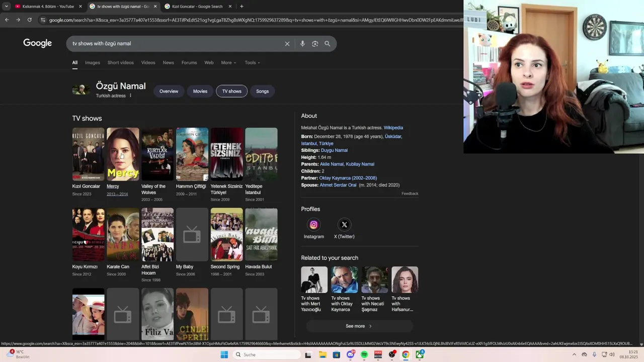Open the Valley of the Wolves poster
Screen dimensions: 644x362
157,154
